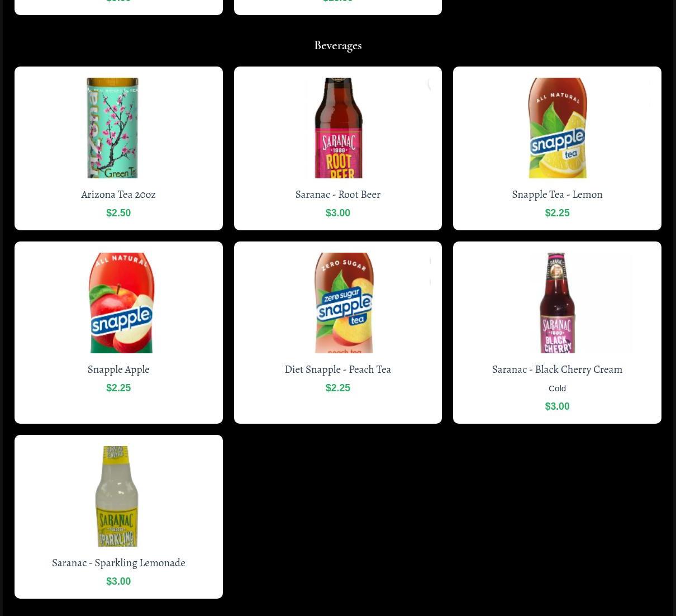Select the Saranac - Black Cherry Cream title
Viewport: 676px width, 616px height.
(557, 369)
